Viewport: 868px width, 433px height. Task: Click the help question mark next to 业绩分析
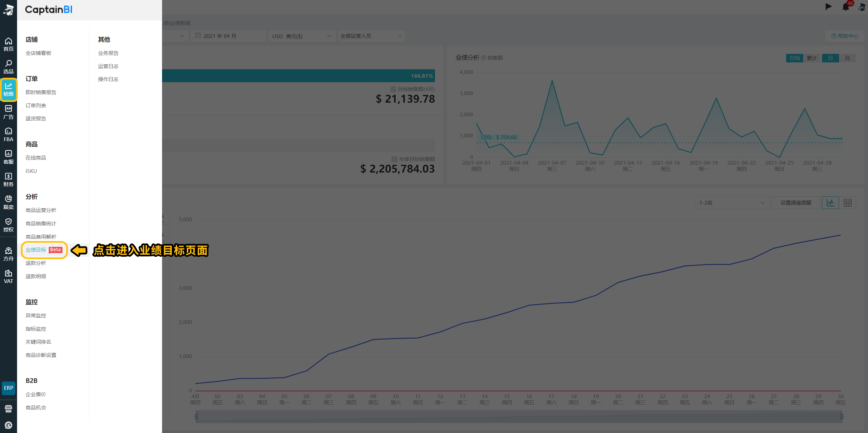point(483,58)
